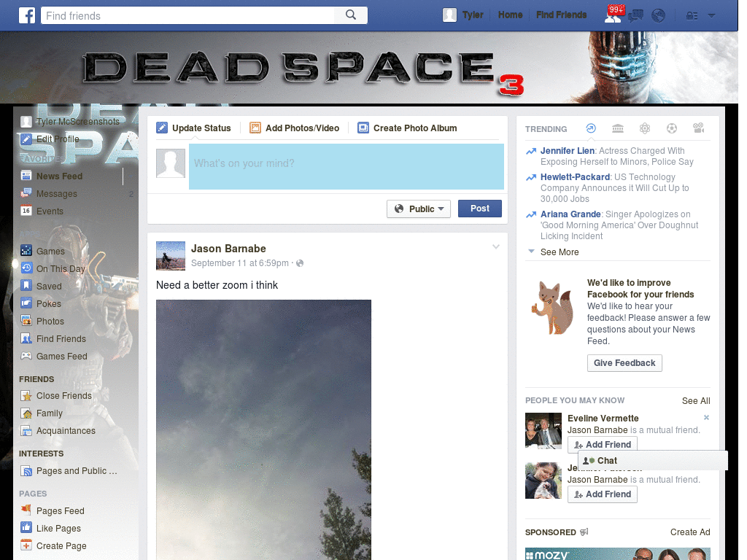Open Jason Barnabe's profile from post header
Viewport: 747px width, 560px height.
(228, 249)
